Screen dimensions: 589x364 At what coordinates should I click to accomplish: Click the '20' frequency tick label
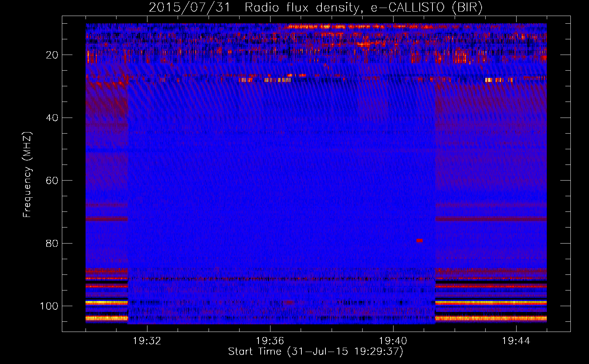click(x=52, y=55)
